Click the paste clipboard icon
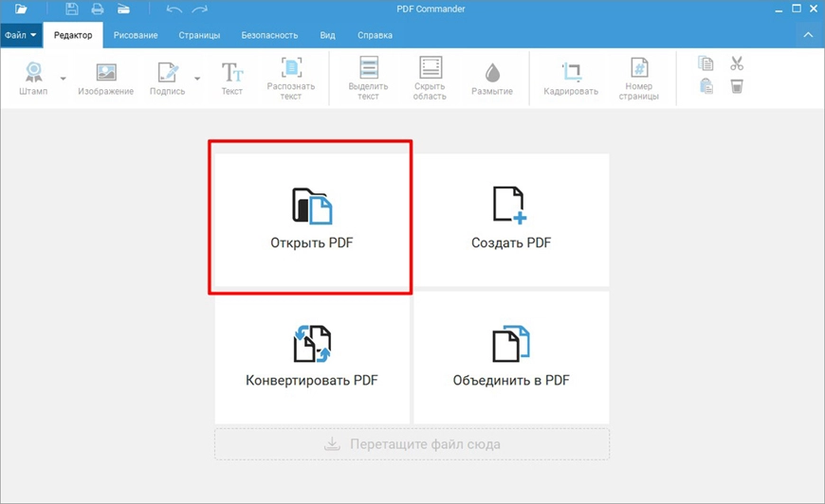Image resolution: width=825 pixels, height=504 pixels. [706, 86]
